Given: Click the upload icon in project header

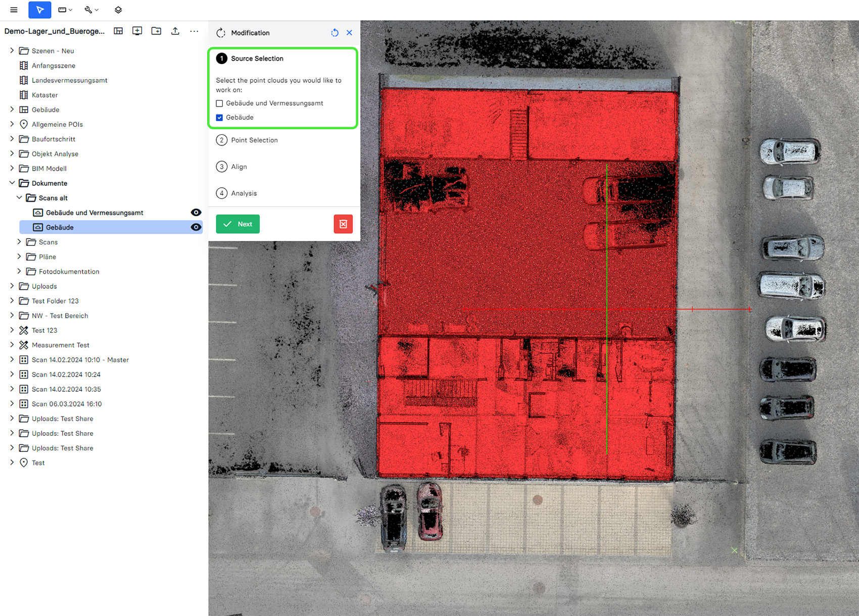Looking at the screenshot, I should coord(175,31).
